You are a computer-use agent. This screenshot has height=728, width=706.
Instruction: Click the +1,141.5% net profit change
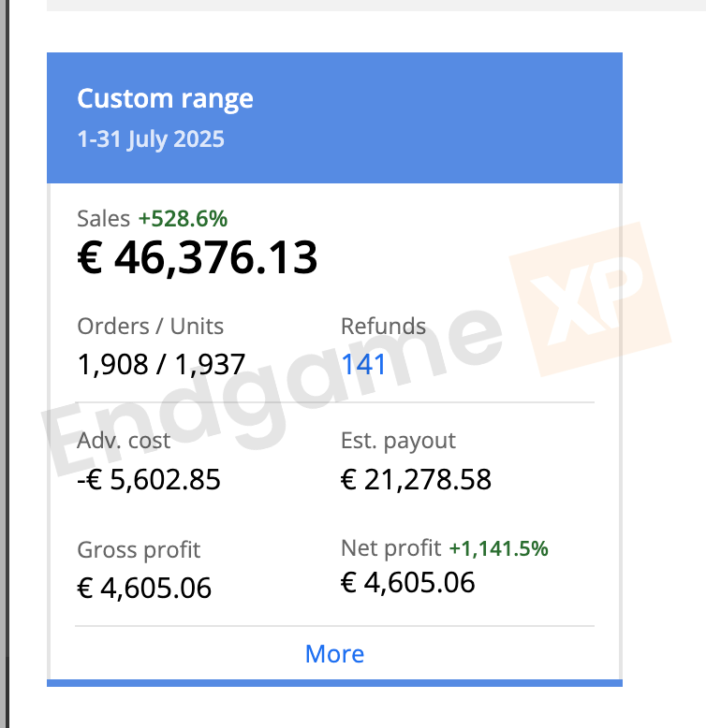[498, 548]
